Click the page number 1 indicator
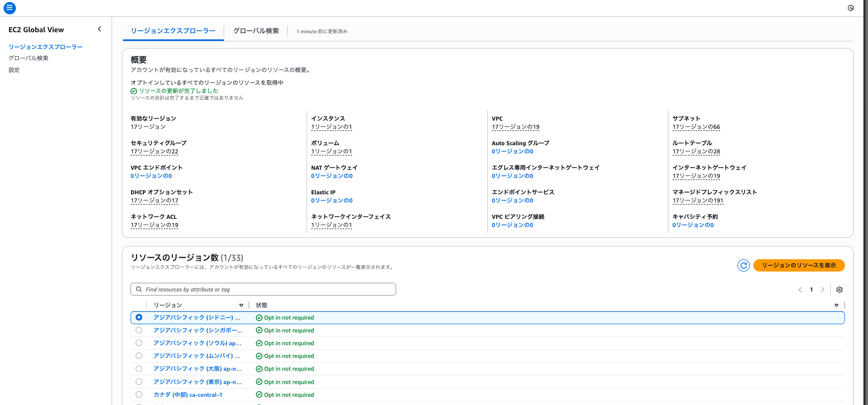Image resolution: width=868 pixels, height=405 pixels. coord(811,289)
